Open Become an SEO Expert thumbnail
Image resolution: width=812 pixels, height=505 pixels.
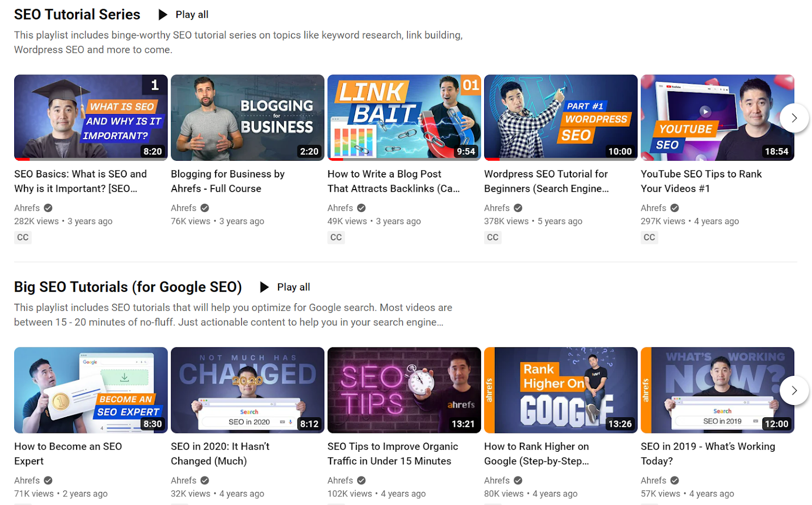pyautogui.click(x=91, y=390)
